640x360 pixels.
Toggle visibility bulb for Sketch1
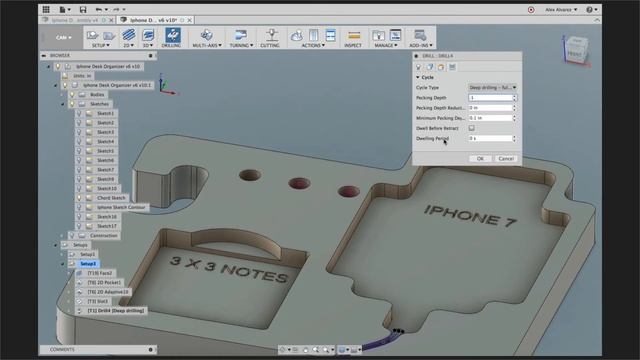(x=79, y=113)
